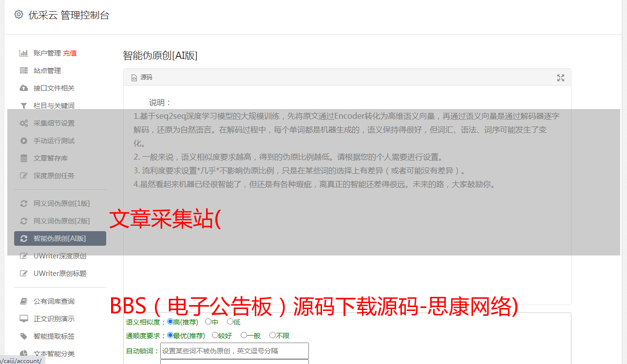Click the monitor icon for 正文识别演示

23,319
